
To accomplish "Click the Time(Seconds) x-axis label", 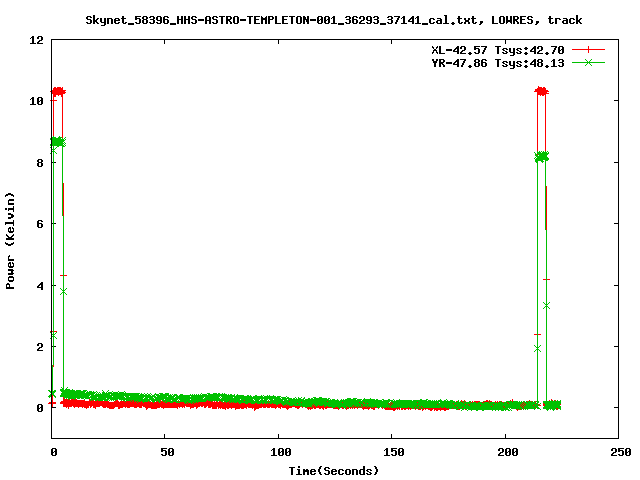I will coord(333,471).
